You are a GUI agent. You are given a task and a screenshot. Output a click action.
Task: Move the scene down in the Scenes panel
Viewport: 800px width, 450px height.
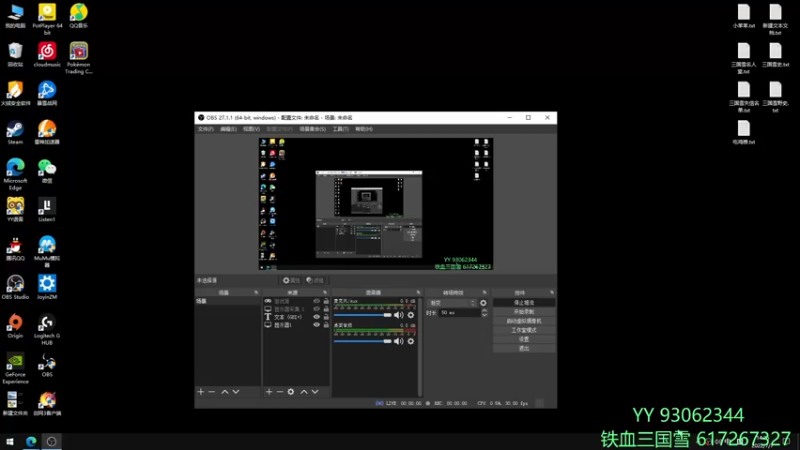click(236, 392)
